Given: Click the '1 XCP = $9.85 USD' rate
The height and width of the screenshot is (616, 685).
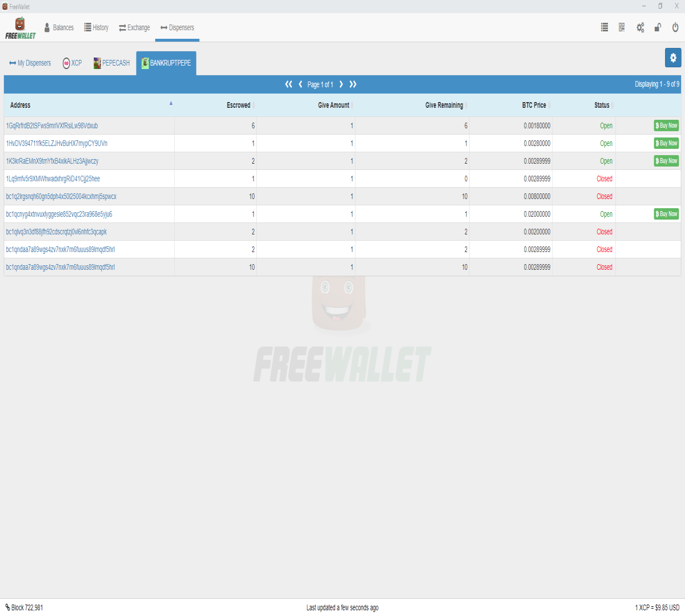Looking at the screenshot, I should [x=657, y=607].
